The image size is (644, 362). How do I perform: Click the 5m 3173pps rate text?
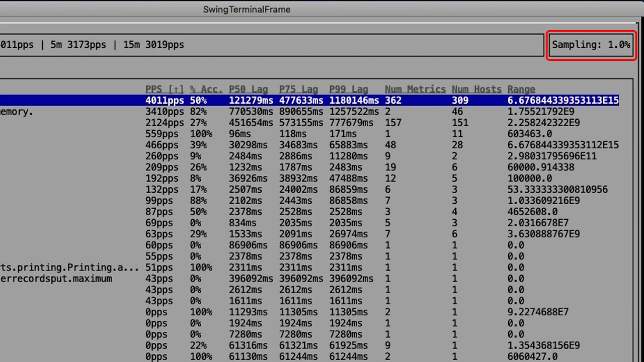(78, 45)
